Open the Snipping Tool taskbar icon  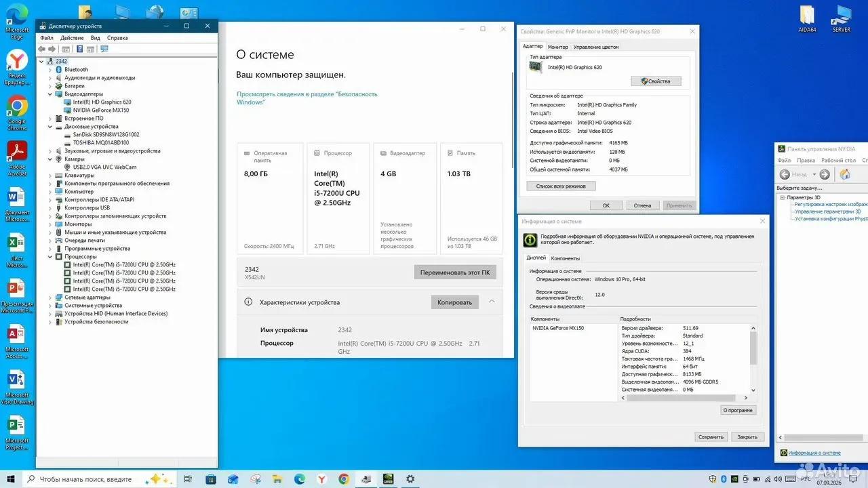(255, 479)
